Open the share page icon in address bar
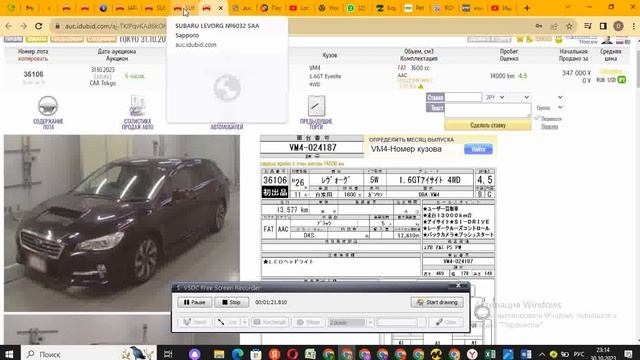640x360 pixels. (x=554, y=26)
